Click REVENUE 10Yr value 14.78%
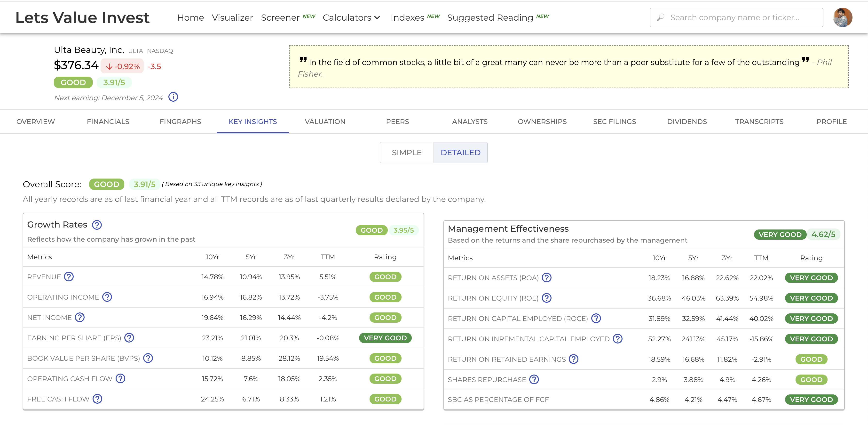Viewport: 868px width, 425px height. pos(212,277)
